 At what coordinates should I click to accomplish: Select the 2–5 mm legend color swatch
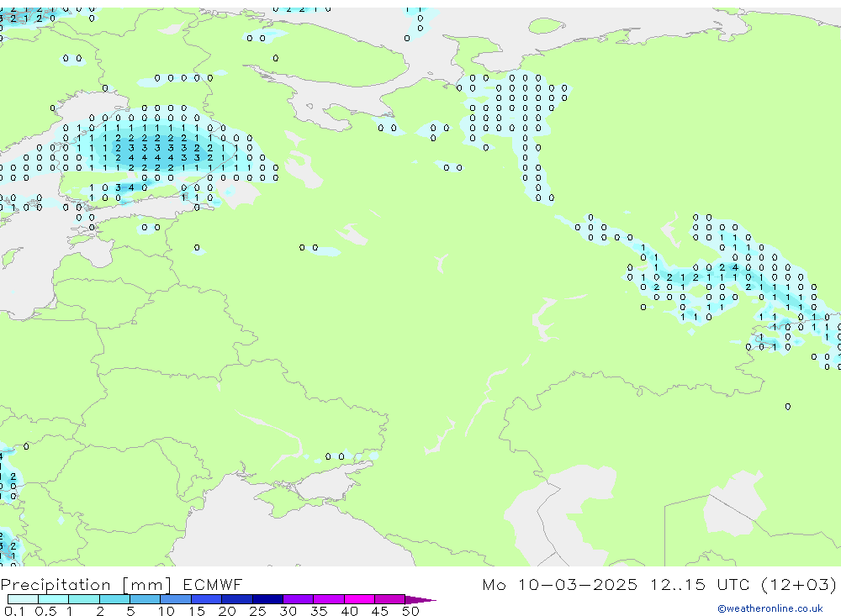[114, 599]
